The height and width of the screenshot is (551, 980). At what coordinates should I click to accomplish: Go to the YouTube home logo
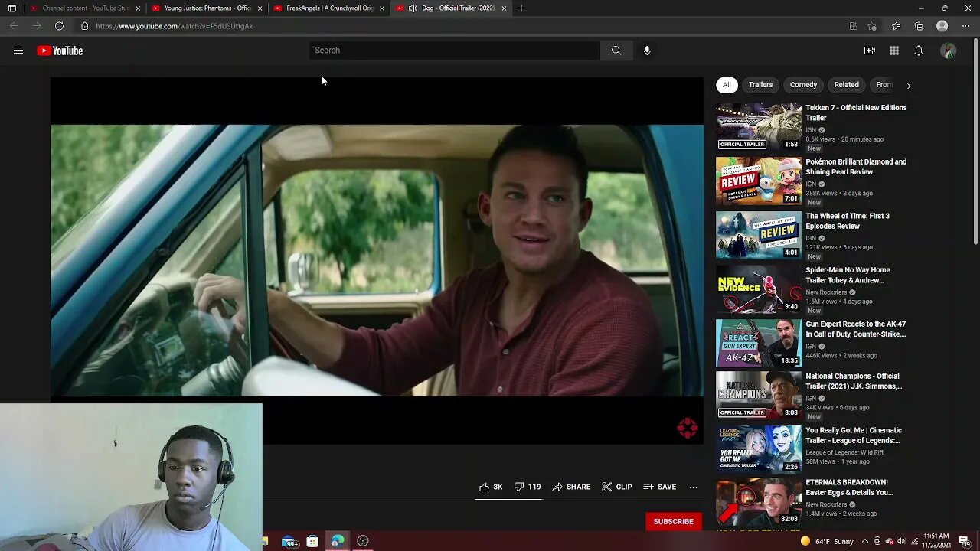pyautogui.click(x=60, y=51)
